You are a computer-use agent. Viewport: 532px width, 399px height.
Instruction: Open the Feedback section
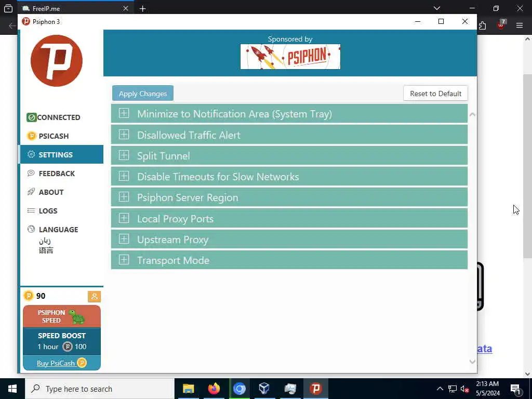(x=51, y=174)
